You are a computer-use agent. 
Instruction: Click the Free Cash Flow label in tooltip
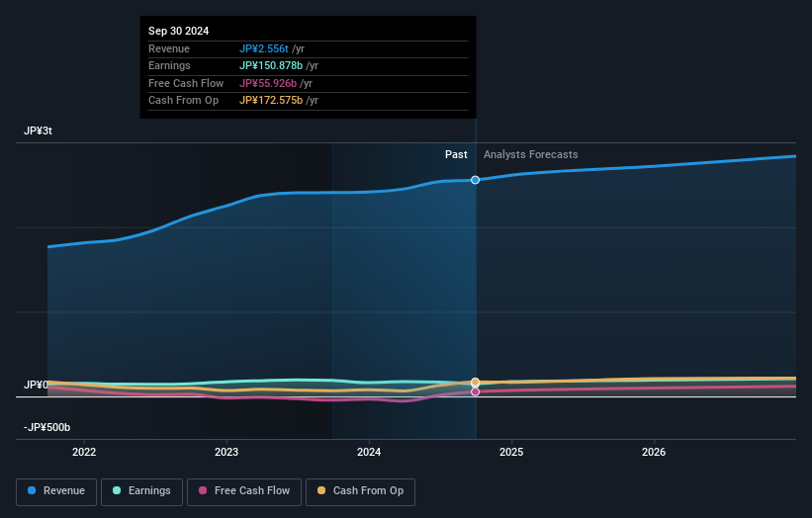pyautogui.click(x=186, y=83)
